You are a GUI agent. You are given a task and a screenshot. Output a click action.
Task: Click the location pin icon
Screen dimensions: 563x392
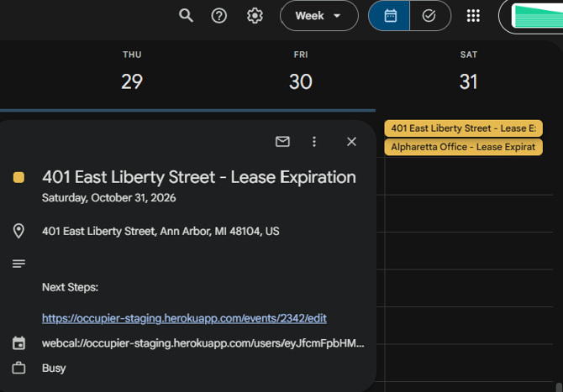[x=18, y=231]
